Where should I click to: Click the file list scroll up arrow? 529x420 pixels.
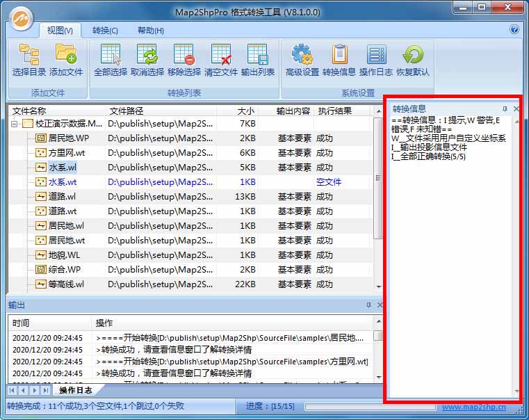click(379, 111)
